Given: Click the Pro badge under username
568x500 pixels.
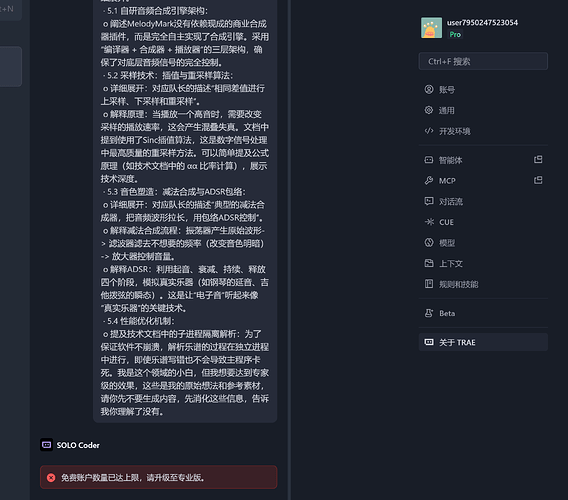Looking at the screenshot, I should tap(455, 34).
